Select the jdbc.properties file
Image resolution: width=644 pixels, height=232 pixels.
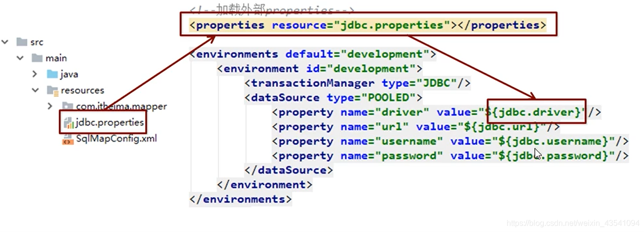pyautogui.click(x=103, y=122)
